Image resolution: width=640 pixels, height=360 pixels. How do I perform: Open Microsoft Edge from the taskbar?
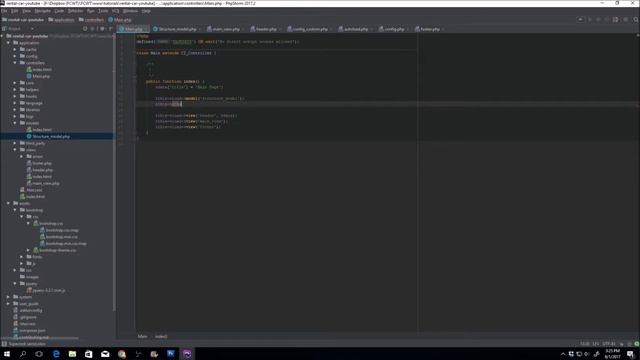tap(56, 354)
